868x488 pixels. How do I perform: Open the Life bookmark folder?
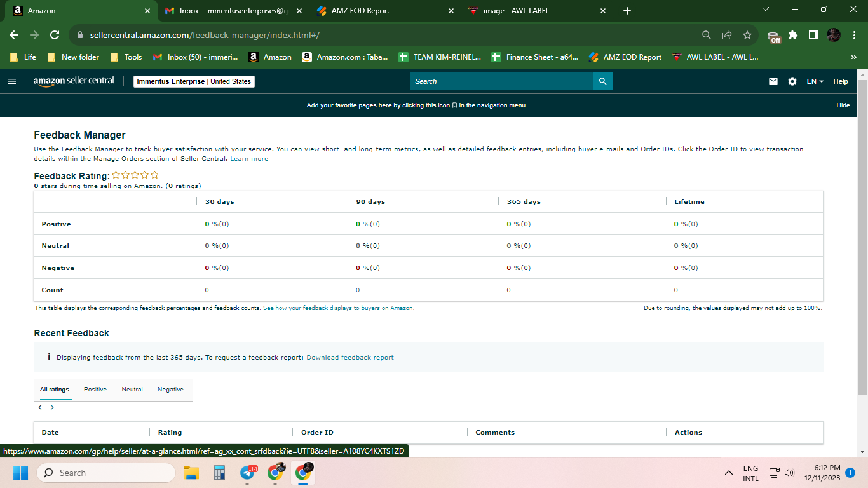23,57
